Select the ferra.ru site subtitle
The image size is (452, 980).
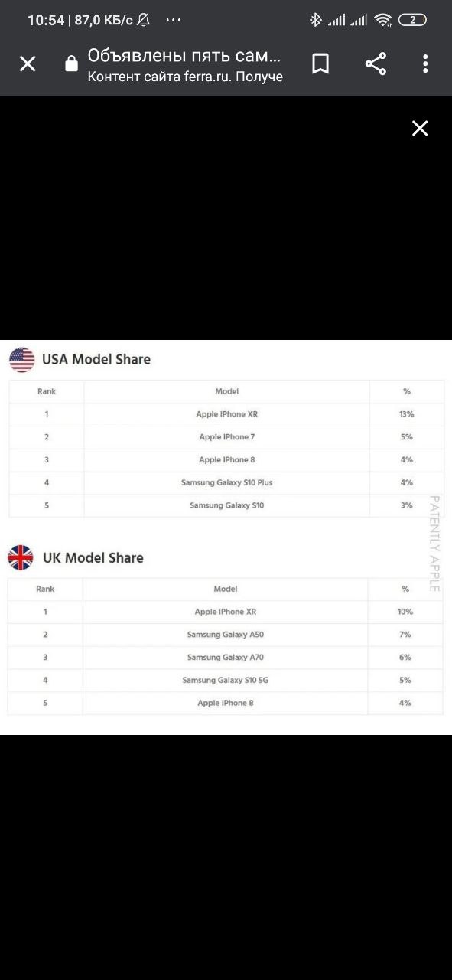click(x=186, y=77)
